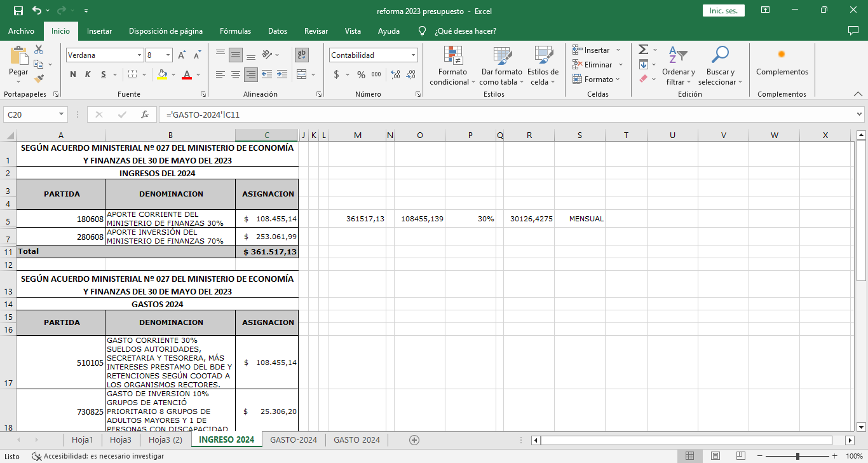Add a new sheet with plus button
Viewport: 868px width, 463px height.
click(414, 439)
